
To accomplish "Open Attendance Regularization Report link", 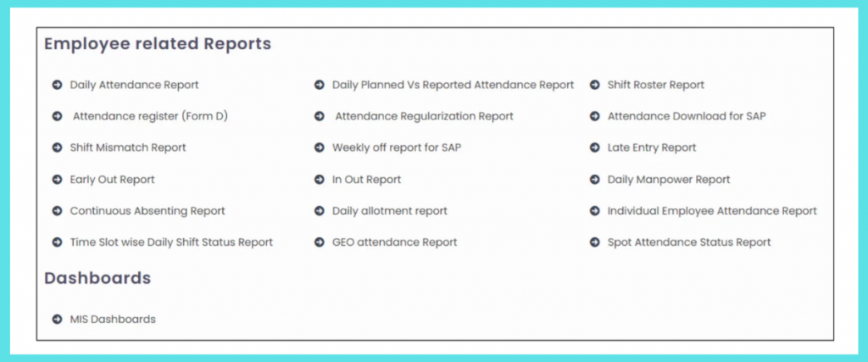I will point(424,116).
